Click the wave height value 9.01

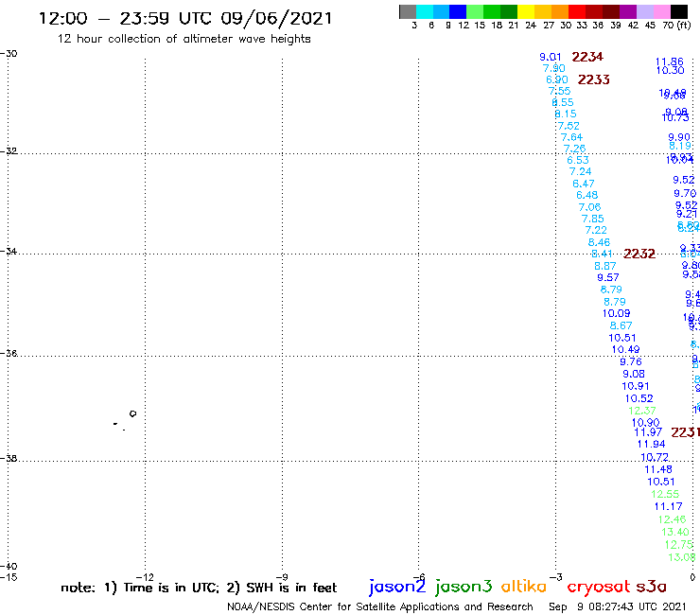pyautogui.click(x=551, y=57)
